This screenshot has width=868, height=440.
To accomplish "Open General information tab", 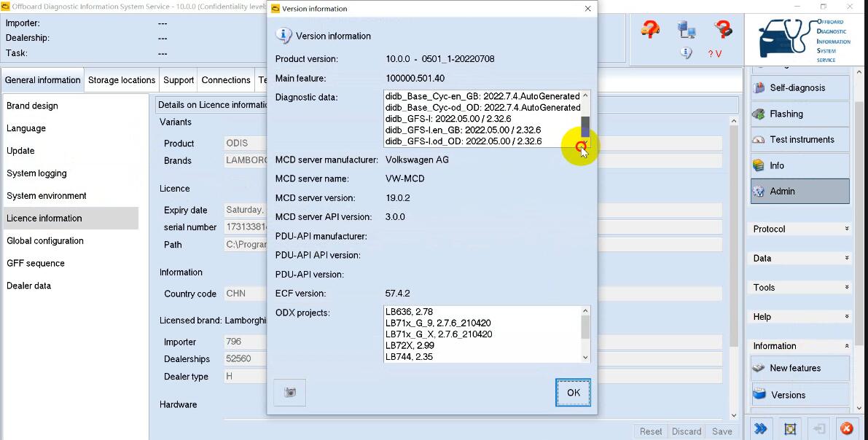I will point(42,80).
